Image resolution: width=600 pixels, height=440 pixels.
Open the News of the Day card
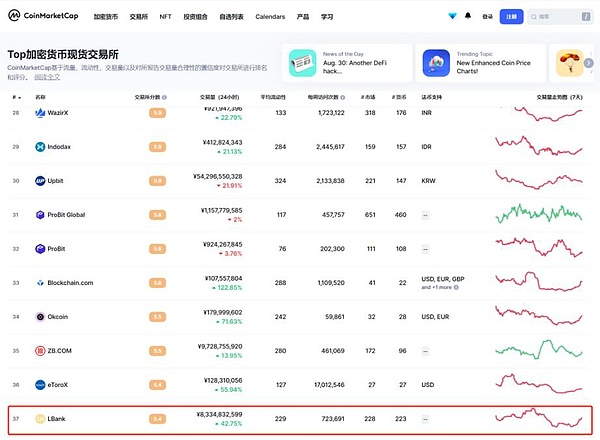coord(345,65)
